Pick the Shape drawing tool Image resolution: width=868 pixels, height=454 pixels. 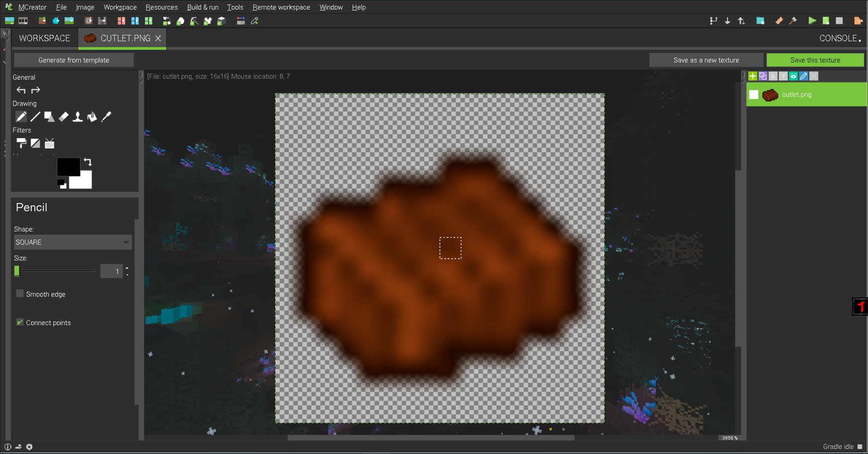click(49, 116)
